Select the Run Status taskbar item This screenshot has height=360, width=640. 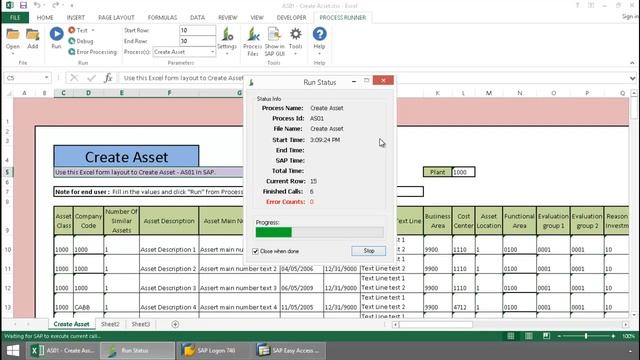[x=138, y=351]
